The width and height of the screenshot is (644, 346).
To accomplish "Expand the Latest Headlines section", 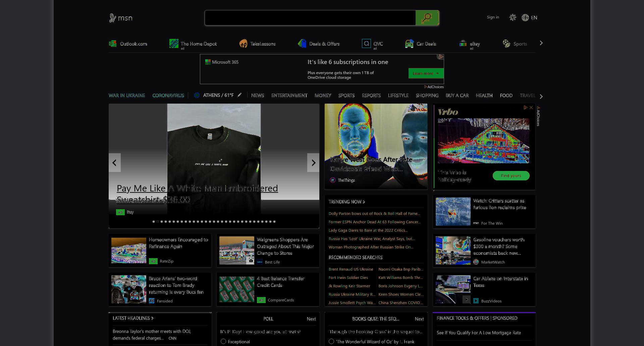I will (133, 318).
